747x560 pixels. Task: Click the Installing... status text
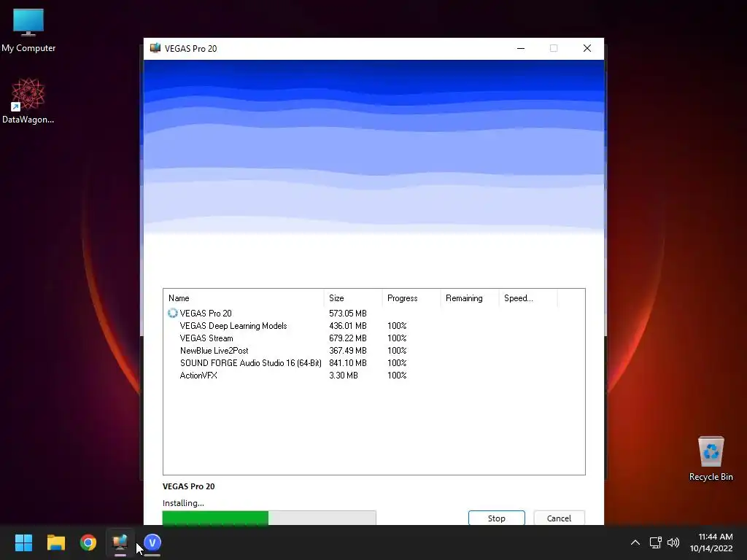click(183, 503)
